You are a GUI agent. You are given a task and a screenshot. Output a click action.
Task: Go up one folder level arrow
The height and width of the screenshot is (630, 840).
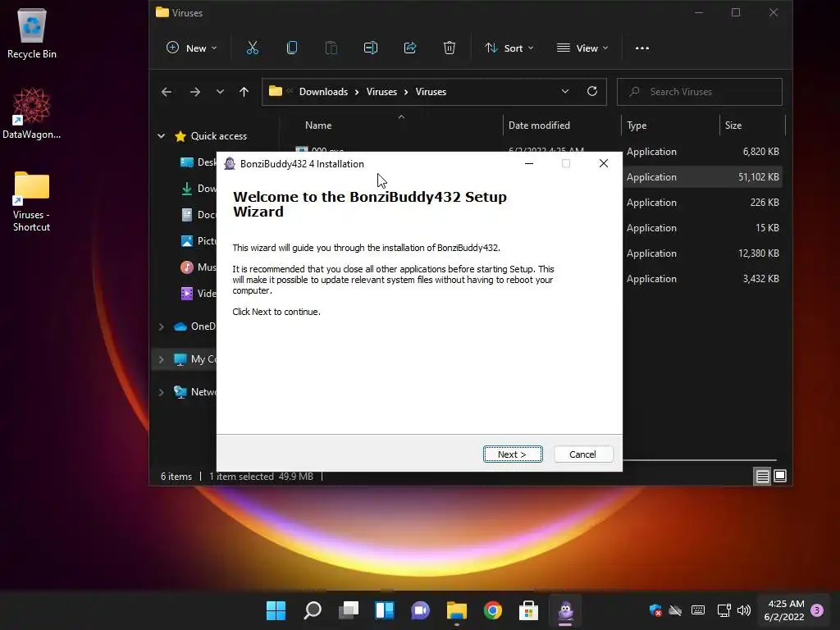click(x=244, y=92)
